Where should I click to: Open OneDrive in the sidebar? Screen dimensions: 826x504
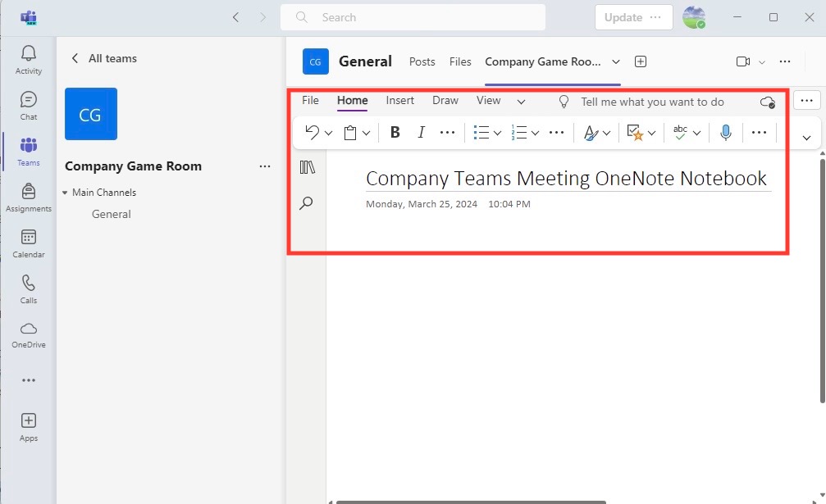point(29,334)
